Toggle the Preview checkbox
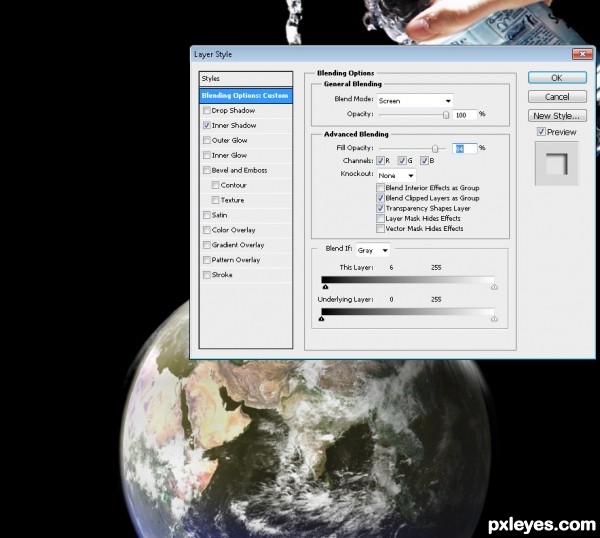This screenshot has height=538, width=600. coord(541,132)
